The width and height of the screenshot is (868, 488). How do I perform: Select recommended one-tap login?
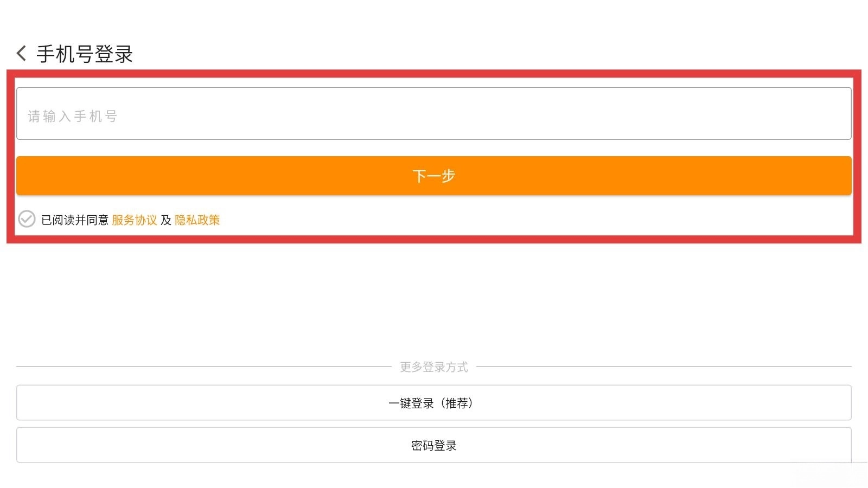[434, 403]
